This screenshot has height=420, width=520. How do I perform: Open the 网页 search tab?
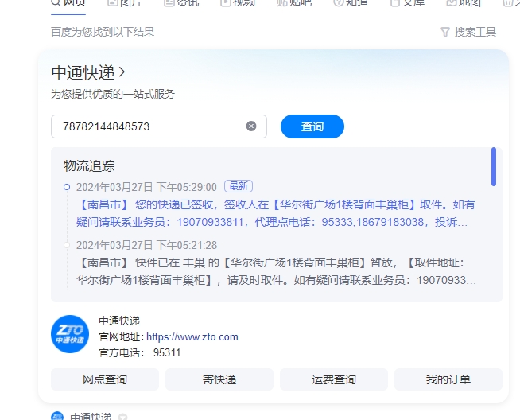point(68,3)
